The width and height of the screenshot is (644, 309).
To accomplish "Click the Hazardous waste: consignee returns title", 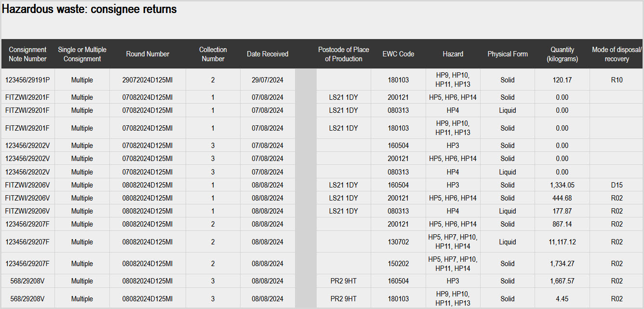I will [90, 9].
